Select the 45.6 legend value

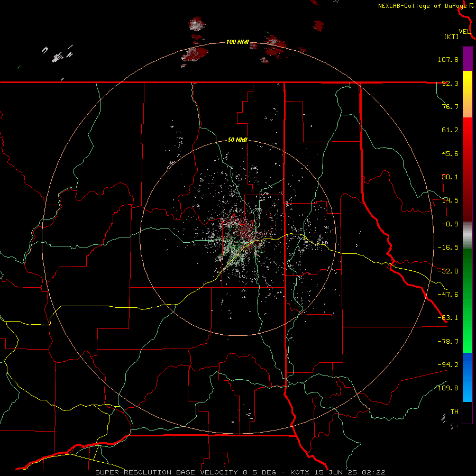(x=450, y=153)
